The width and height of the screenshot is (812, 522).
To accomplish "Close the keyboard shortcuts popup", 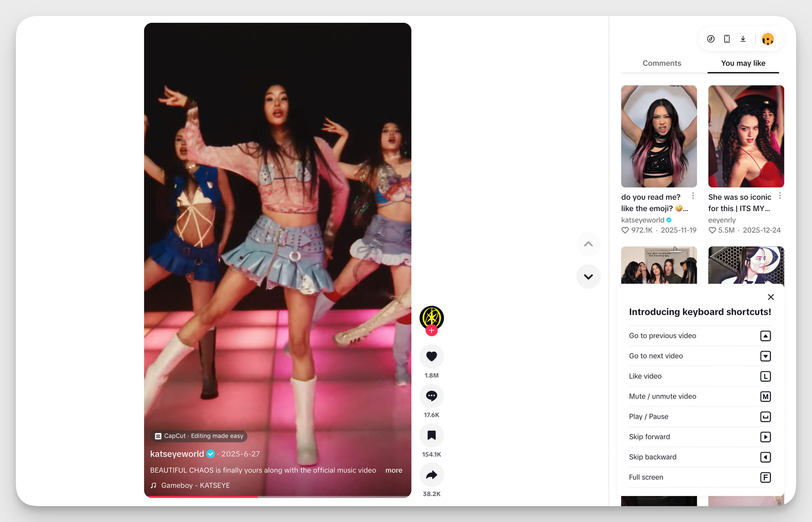I will pyautogui.click(x=771, y=297).
